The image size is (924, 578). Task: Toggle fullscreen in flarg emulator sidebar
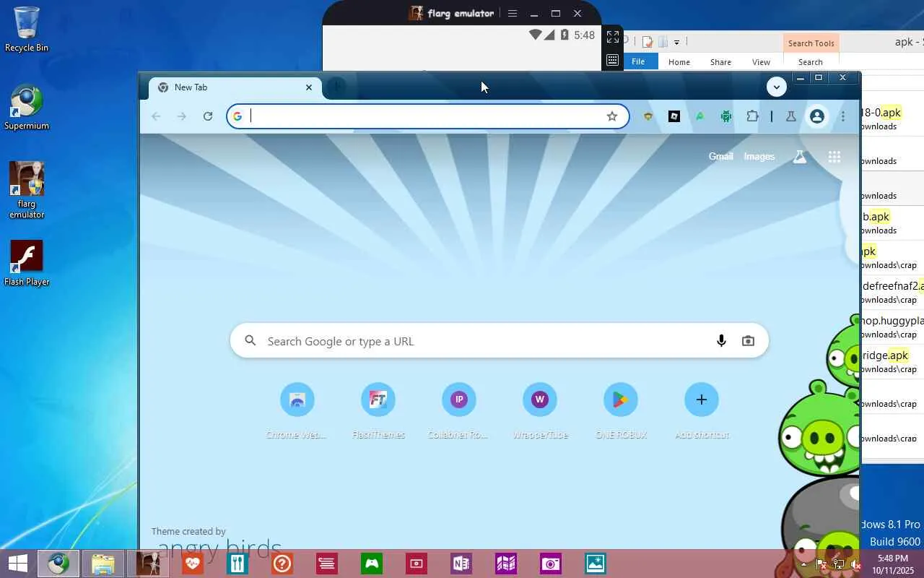click(613, 37)
